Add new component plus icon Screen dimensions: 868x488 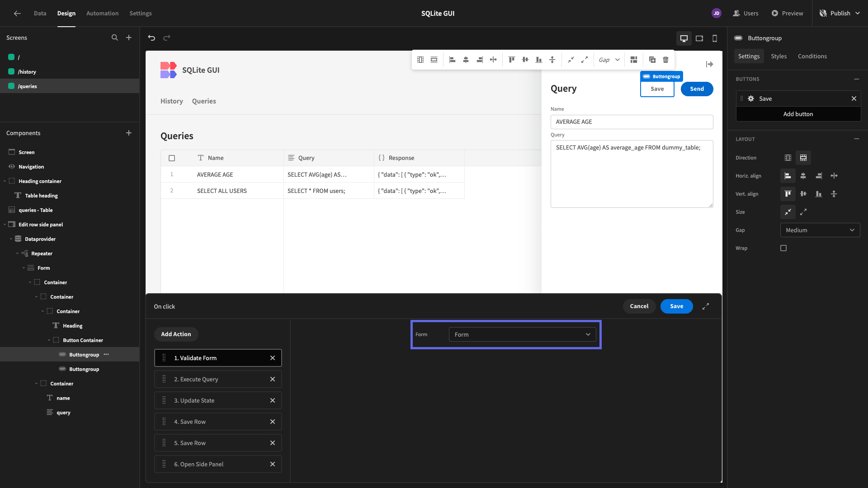click(129, 133)
